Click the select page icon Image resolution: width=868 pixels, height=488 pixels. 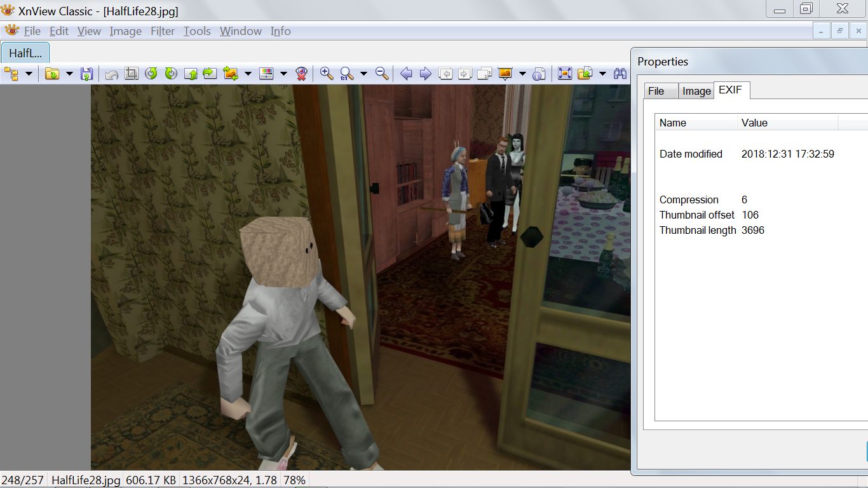pos(485,74)
